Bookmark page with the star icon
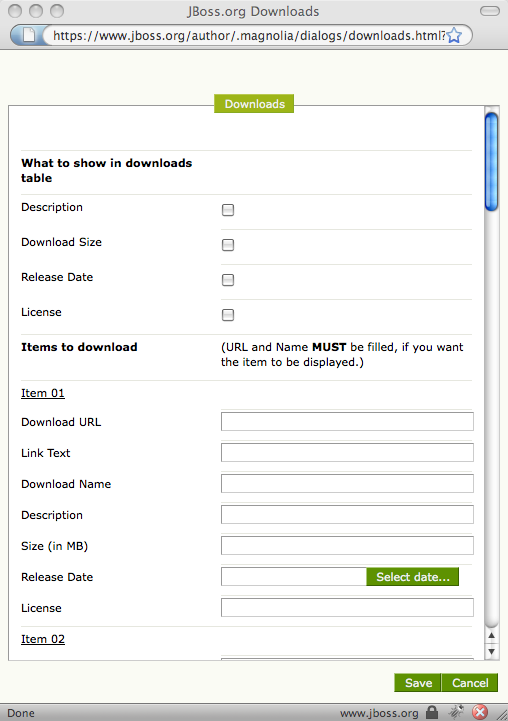The width and height of the screenshot is (508, 721). 454,35
